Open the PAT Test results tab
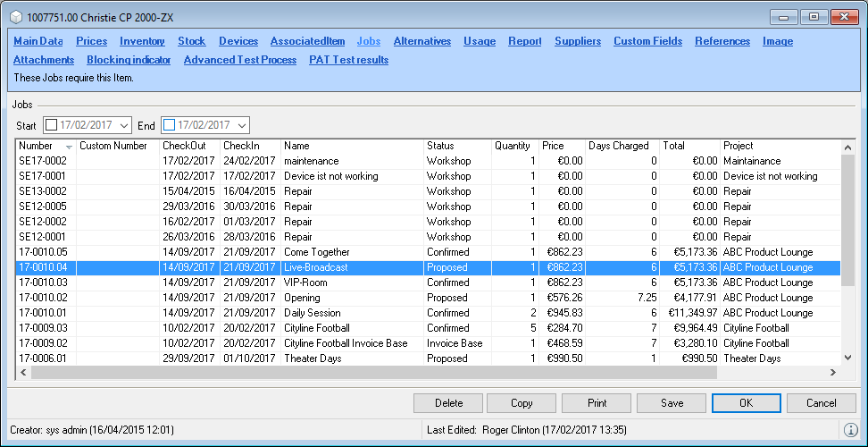868x447 pixels. click(348, 60)
